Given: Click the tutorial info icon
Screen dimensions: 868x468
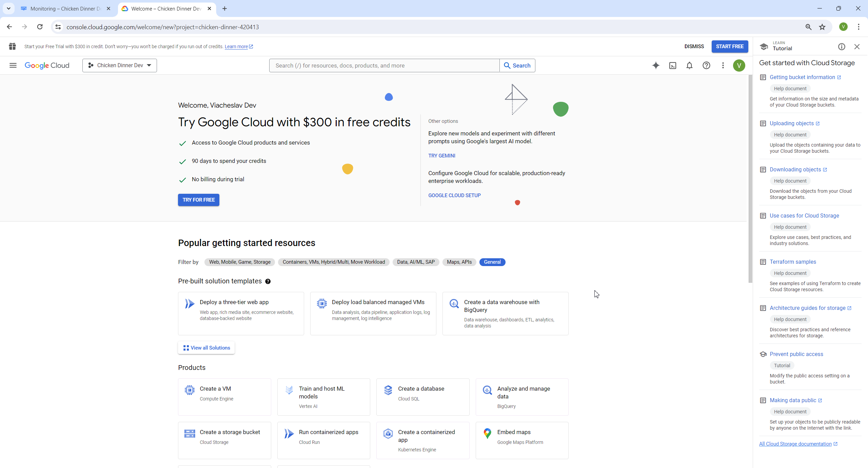Looking at the screenshot, I should (x=842, y=47).
